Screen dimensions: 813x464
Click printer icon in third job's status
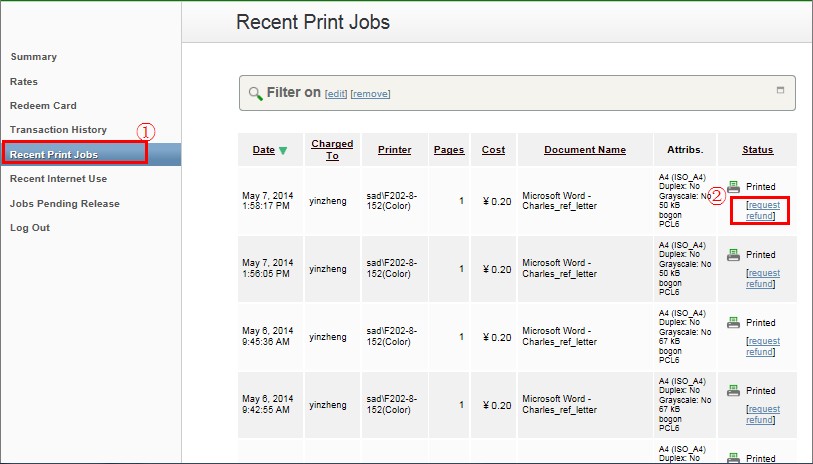tap(734, 323)
